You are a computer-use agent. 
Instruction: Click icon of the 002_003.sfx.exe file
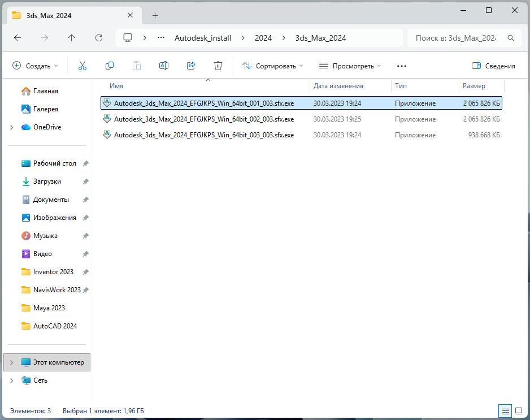(x=107, y=119)
